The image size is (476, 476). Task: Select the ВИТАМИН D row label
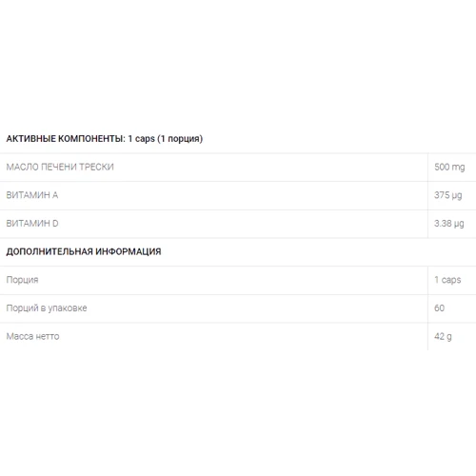[x=32, y=224]
